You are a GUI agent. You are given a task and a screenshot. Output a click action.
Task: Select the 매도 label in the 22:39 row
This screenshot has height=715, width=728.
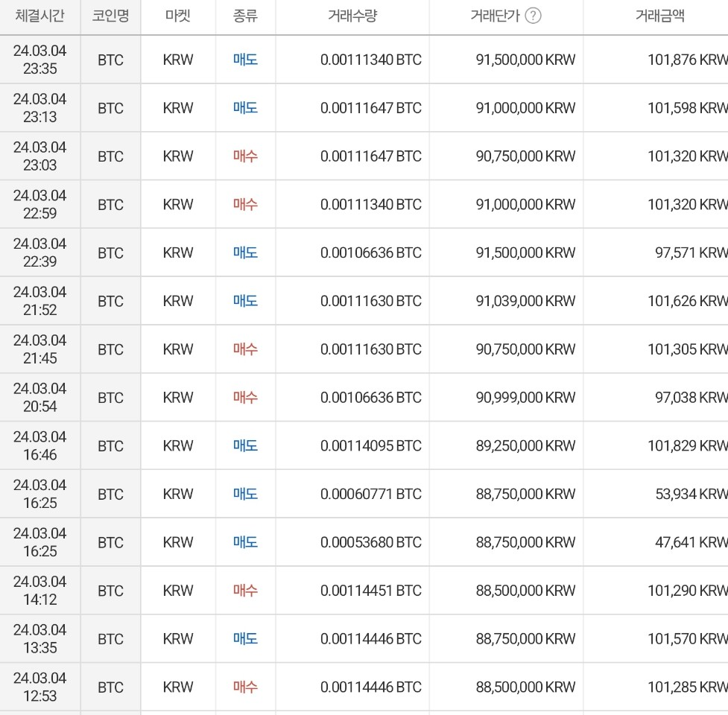point(245,252)
